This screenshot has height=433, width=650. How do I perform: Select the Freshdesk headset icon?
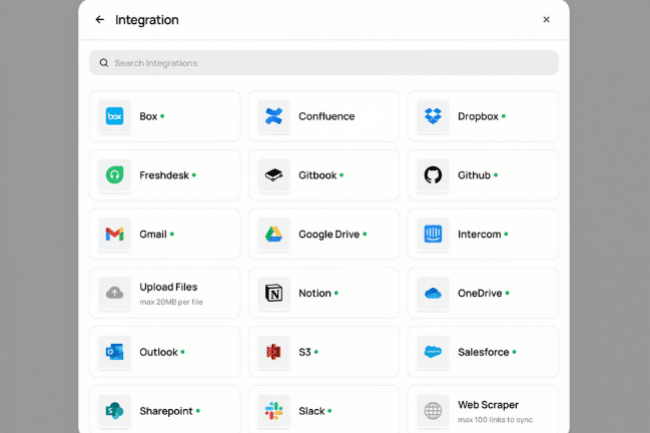pyautogui.click(x=114, y=175)
